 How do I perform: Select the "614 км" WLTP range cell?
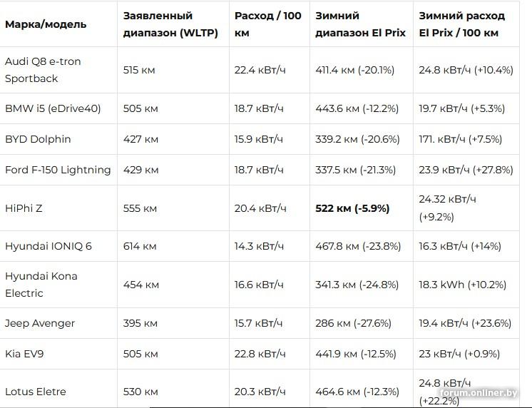point(140,246)
